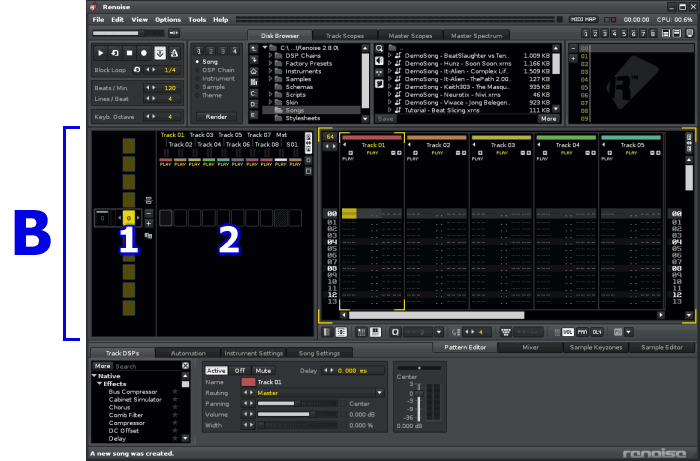700x461 pixels.
Task: Click the More button beside DSP search
Action: pyautogui.click(x=102, y=366)
